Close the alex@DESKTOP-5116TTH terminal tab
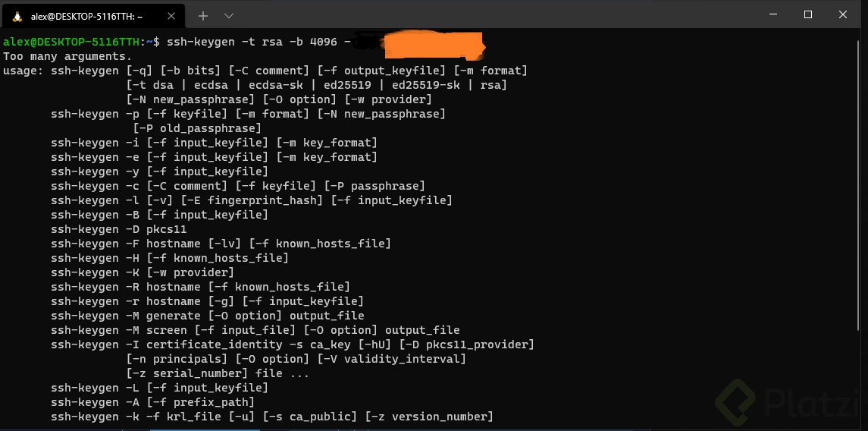This screenshot has width=868, height=431. pyautogui.click(x=171, y=16)
